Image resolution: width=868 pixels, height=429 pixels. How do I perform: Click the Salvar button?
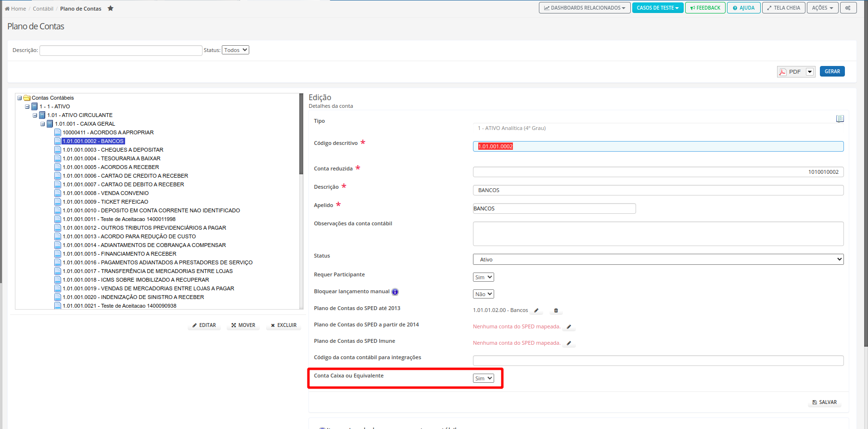coord(824,402)
